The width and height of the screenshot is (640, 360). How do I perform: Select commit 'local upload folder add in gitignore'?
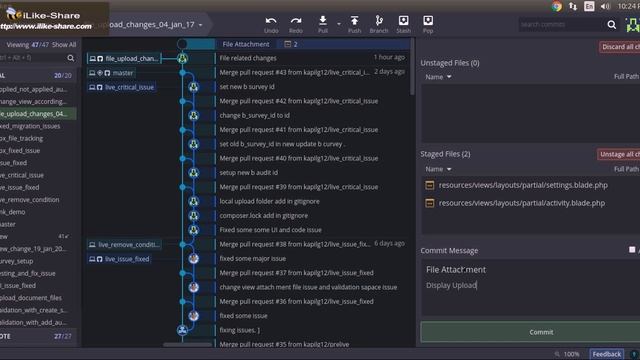coord(269,201)
